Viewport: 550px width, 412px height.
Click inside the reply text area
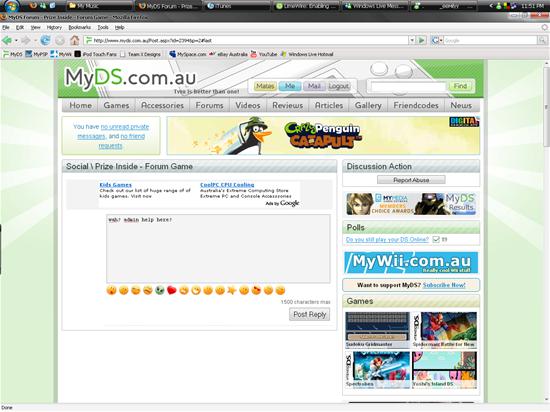point(218,249)
